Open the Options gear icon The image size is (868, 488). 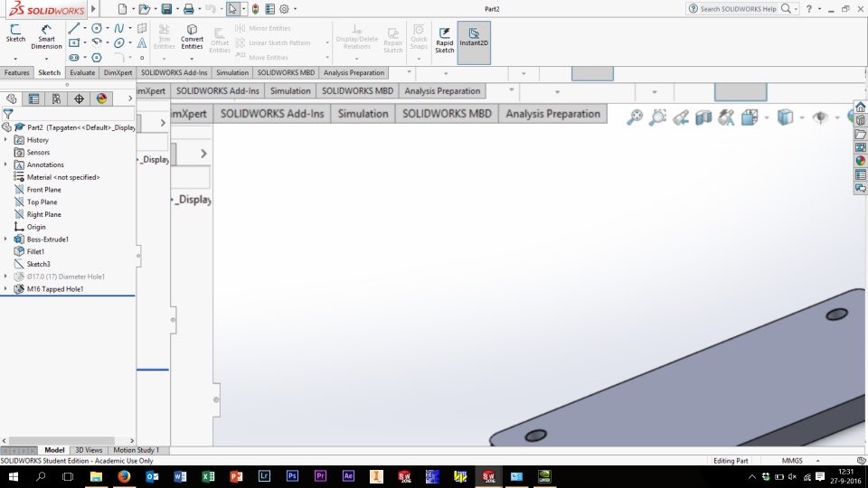click(285, 9)
